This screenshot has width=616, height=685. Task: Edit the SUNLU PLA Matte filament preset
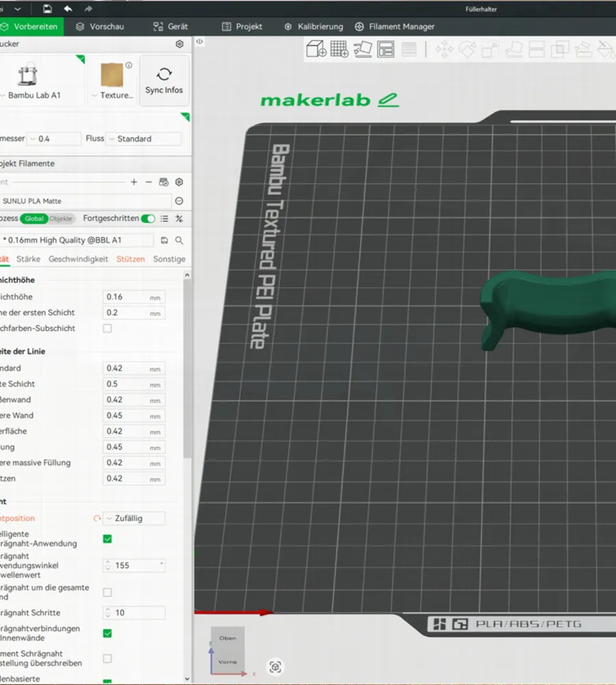pos(179,201)
